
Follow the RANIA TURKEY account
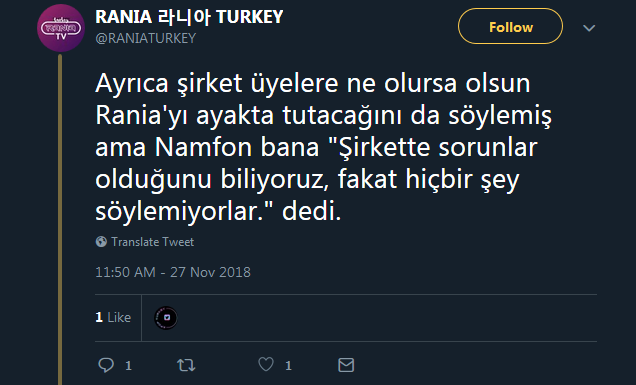point(510,26)
